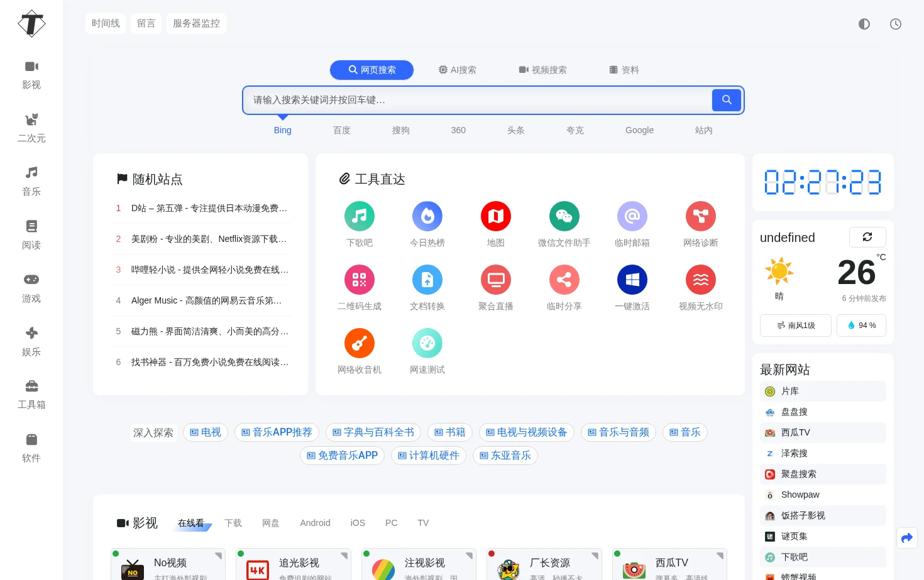Image resolution: width=924 pixels, height=580 pixels.
Task: Go to 二次元 in the sidebar
Action: tap(31, 129)
